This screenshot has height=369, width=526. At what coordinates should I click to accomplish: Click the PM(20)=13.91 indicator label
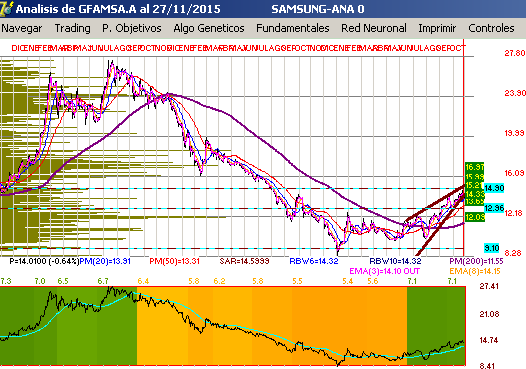[105, 261]
